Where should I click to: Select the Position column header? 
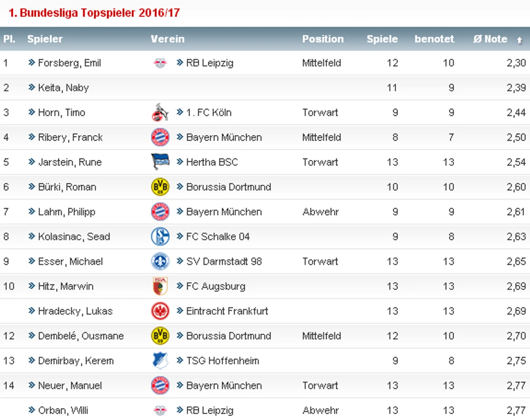pyautogui.click(x=323, y=39)
